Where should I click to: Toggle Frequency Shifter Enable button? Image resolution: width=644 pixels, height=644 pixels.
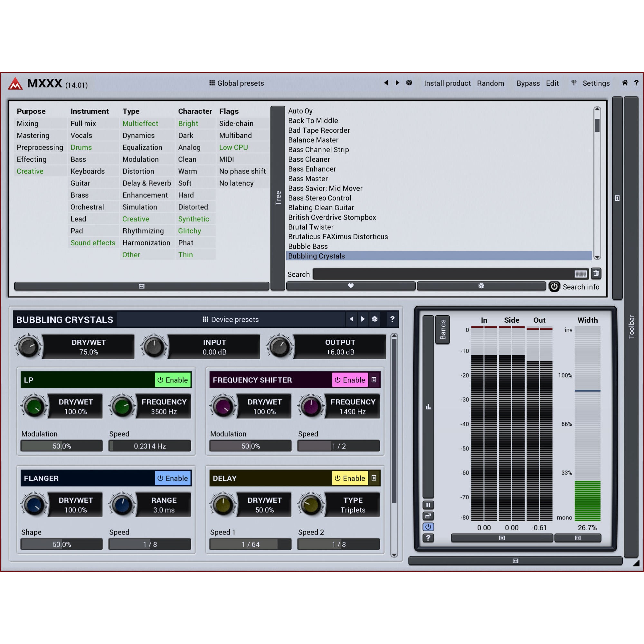(350, 380)
